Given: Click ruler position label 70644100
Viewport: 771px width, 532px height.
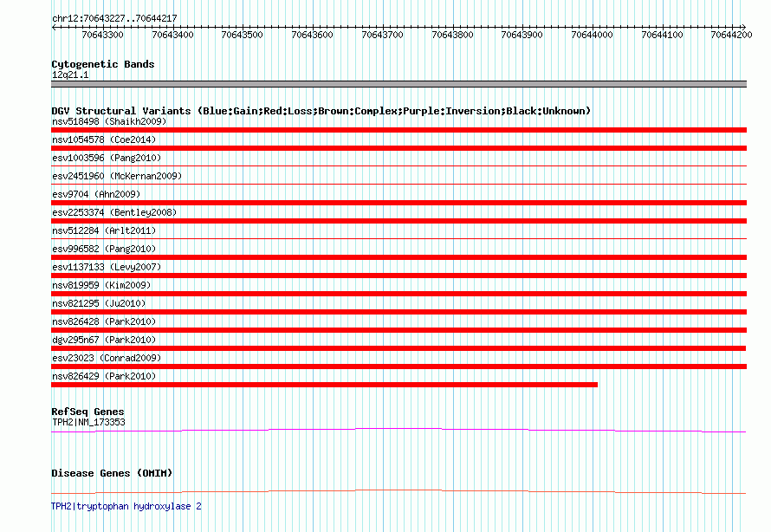Looking at the screenshot, I should click(662, 35).
